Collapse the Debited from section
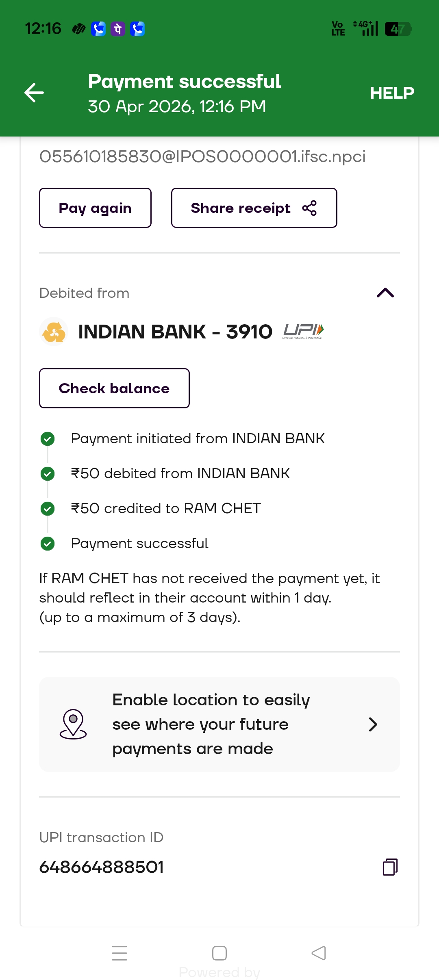 pos(385,293)
